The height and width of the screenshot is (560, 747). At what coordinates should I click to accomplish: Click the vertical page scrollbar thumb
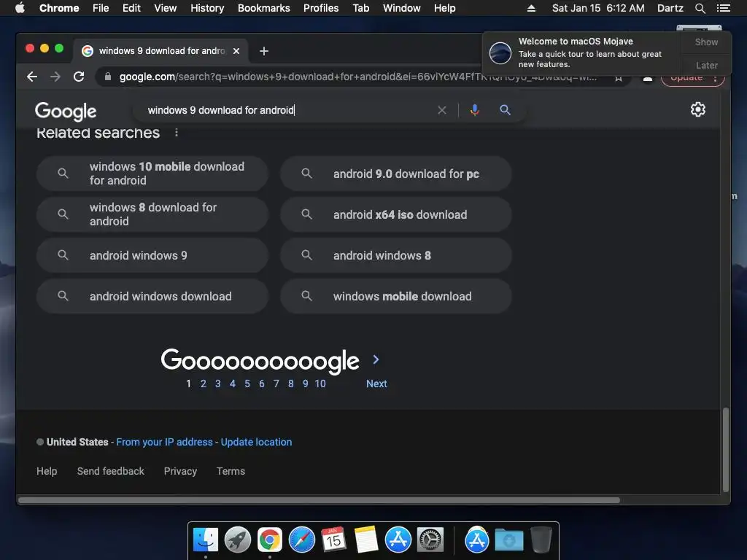[726, 449]
